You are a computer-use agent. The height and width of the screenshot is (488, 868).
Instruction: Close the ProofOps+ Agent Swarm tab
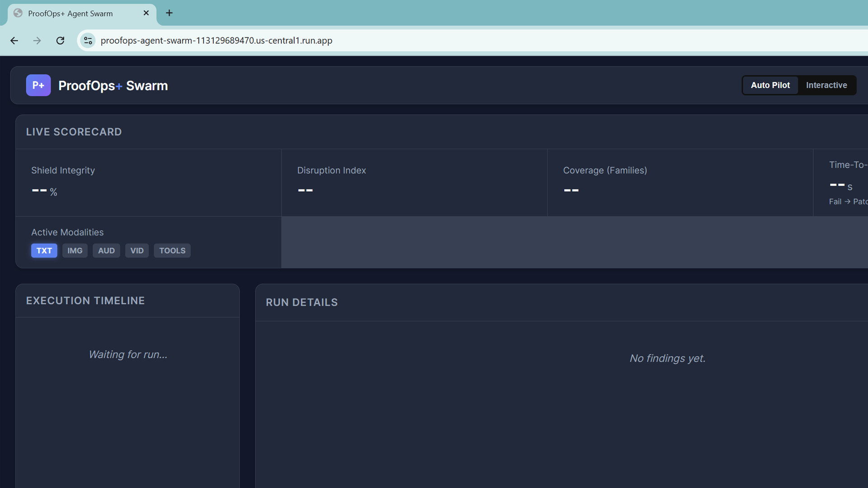(x=146, y=13)
